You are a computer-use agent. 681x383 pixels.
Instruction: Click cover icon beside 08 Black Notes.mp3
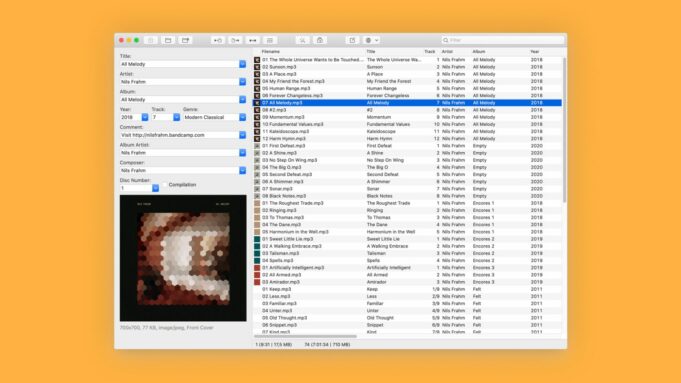pos(257,196)
